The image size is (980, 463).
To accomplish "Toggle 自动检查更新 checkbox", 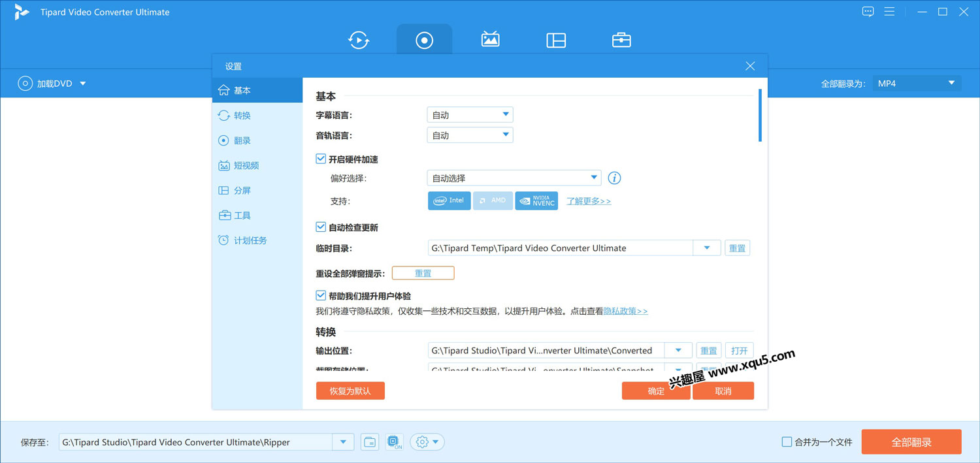I will coord(321,227).
